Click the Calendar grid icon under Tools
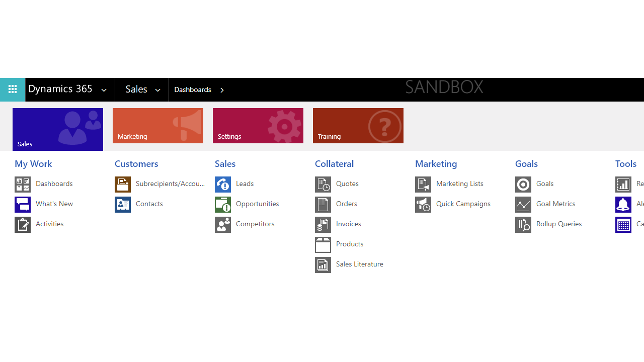644x362 pixels. [623, 225]
